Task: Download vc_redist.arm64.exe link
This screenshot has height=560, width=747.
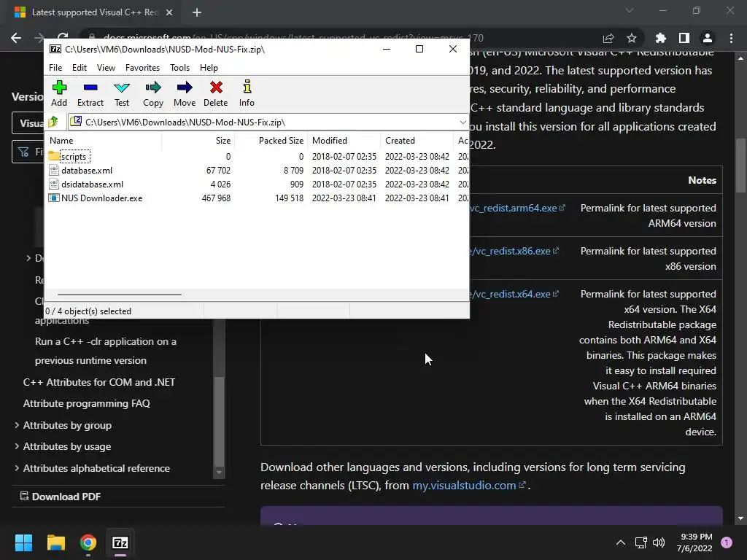Action: [x=517, y=208]
